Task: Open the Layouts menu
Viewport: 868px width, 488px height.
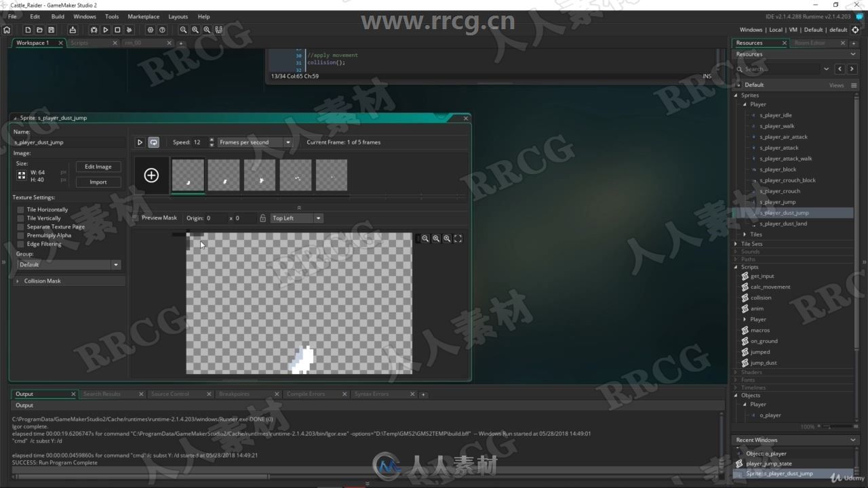Action: coord(178,16)
